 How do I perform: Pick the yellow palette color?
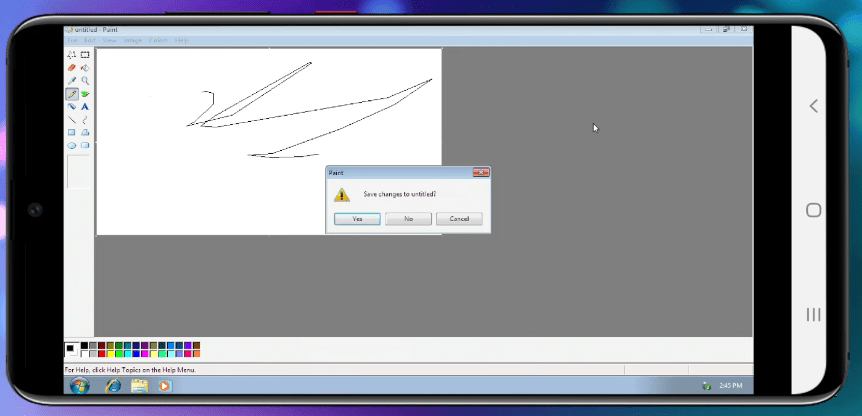point(110,353)
